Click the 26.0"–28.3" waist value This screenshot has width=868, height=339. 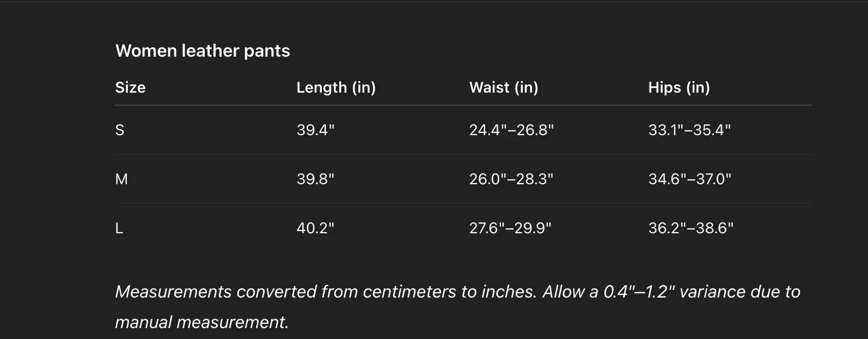pyautogui.click(x=511, y=179)
